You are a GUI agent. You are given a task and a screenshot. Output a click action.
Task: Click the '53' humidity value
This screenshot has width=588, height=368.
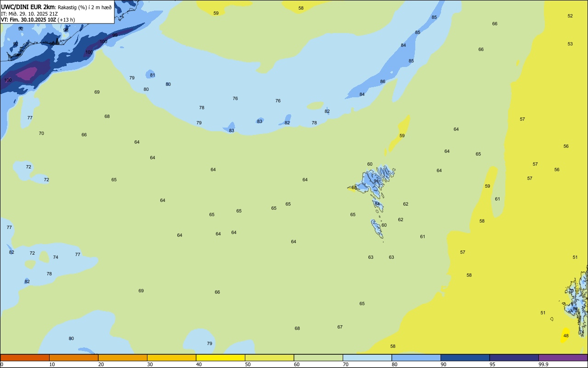(x=570, y=44)
